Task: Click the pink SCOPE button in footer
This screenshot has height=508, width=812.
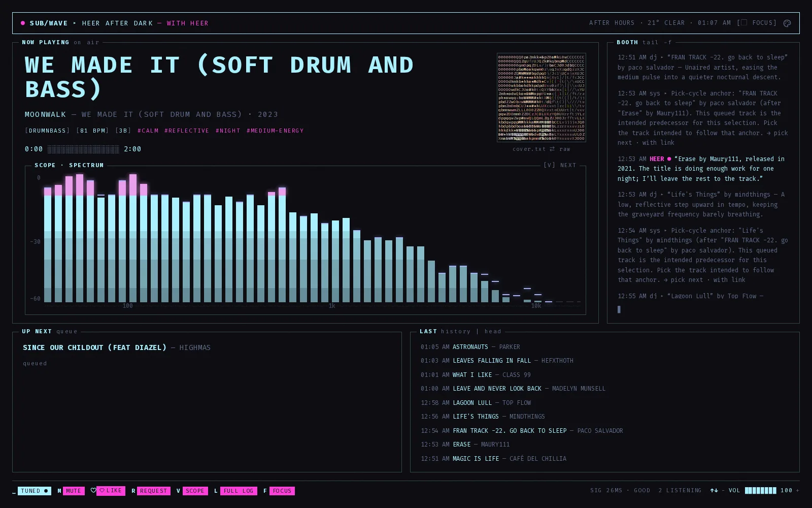Action: 195,491
